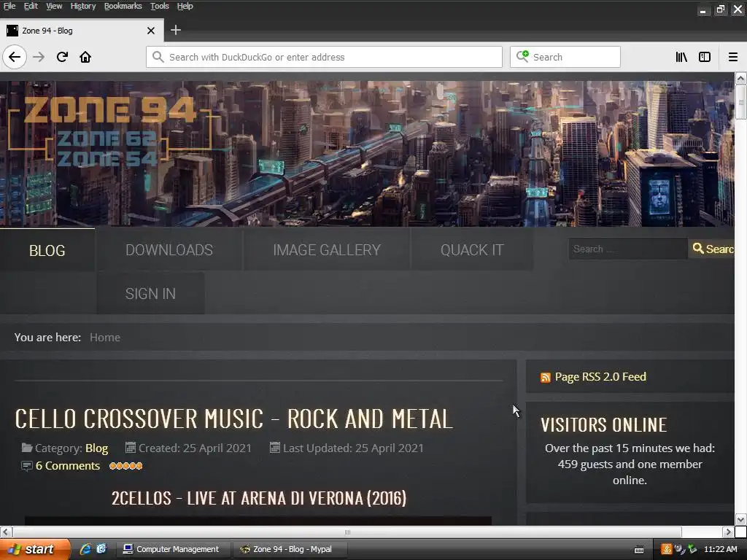Screen dimensions: 747x560
Task: Open the File menu
Action: click(x=9, y=6)
